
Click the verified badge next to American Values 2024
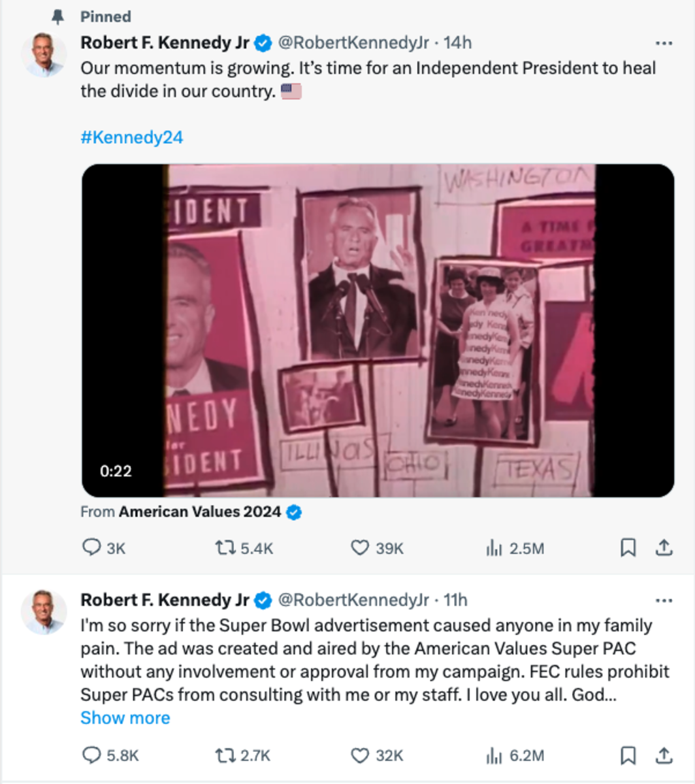[295, 513]
